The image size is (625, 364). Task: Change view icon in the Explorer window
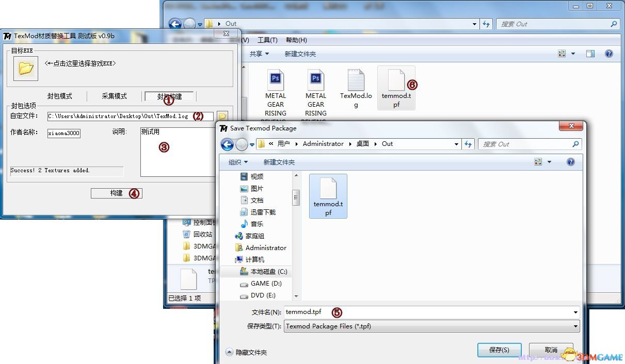562,54
